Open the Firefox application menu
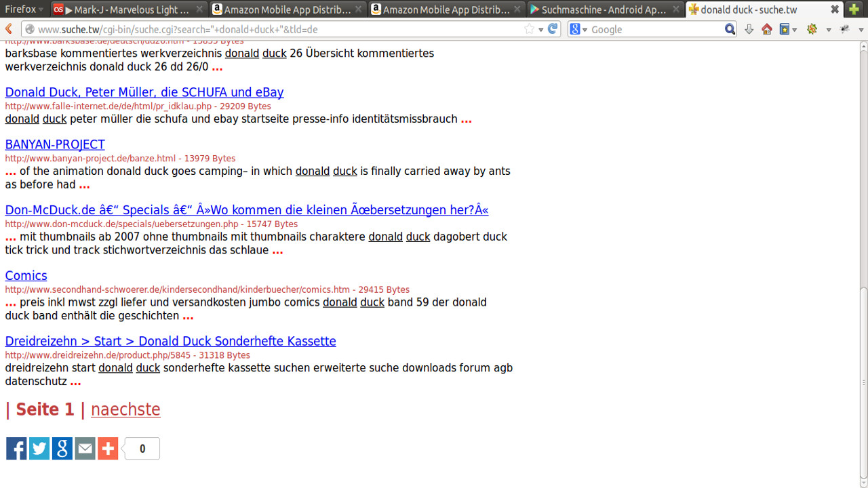This screenshot has width=868, height=488. tap(24, 9)
